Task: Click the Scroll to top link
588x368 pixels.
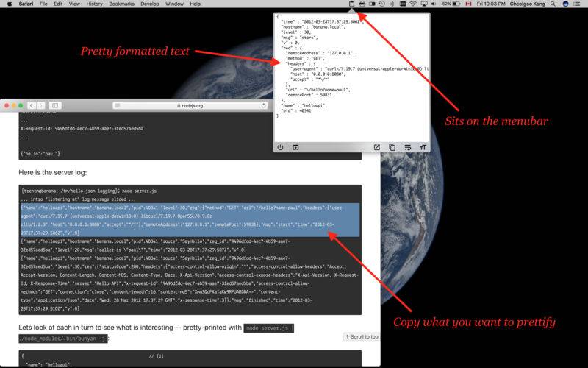Action: pyautogui.click(x=362, y=337)
